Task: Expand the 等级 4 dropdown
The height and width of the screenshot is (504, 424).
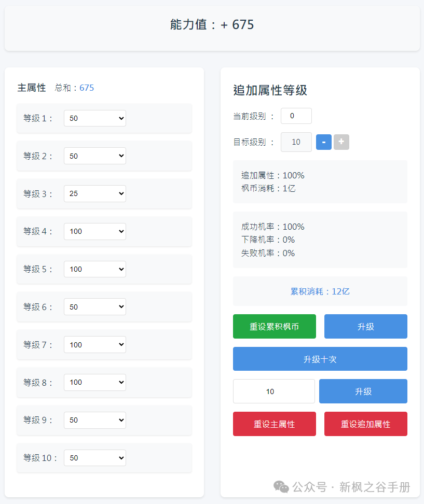Action: pyautogui.click(x=95, y=231)
